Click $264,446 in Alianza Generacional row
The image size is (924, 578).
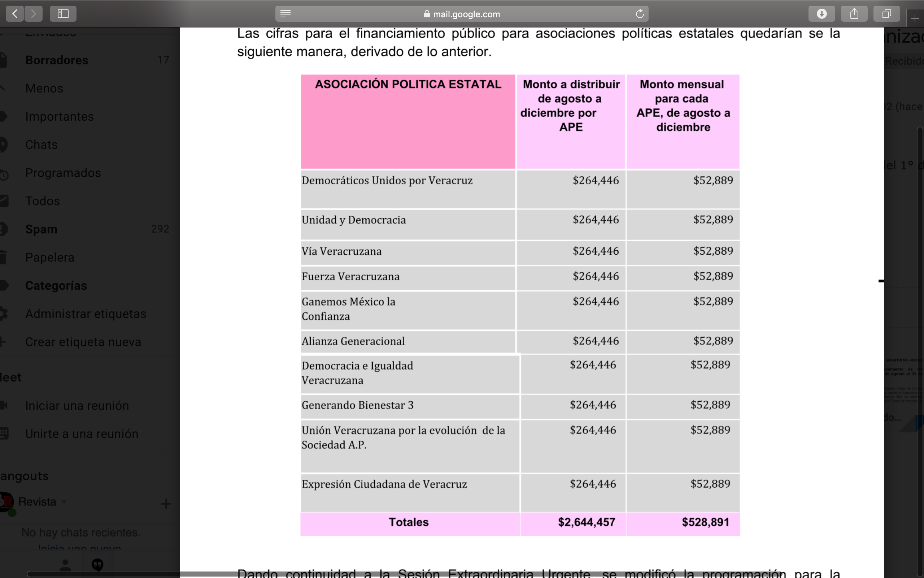596,341
